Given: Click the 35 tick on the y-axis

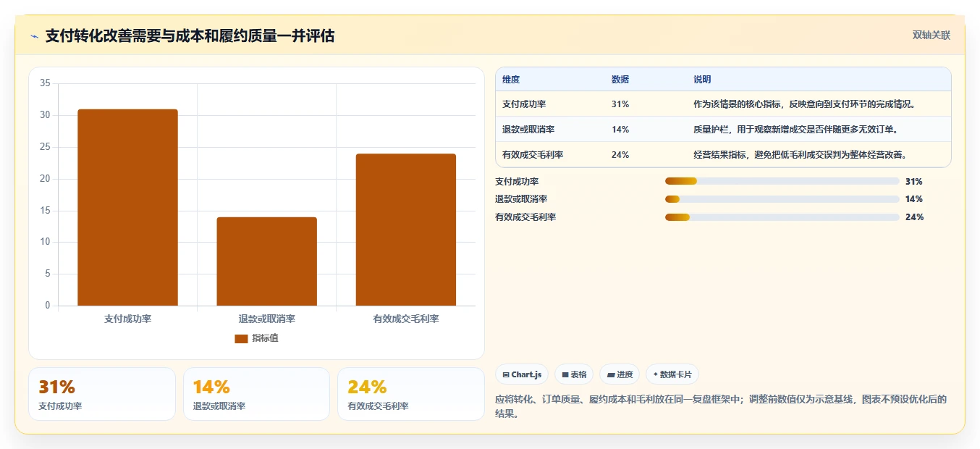Looking at the screenshot, I should point(45,83).
